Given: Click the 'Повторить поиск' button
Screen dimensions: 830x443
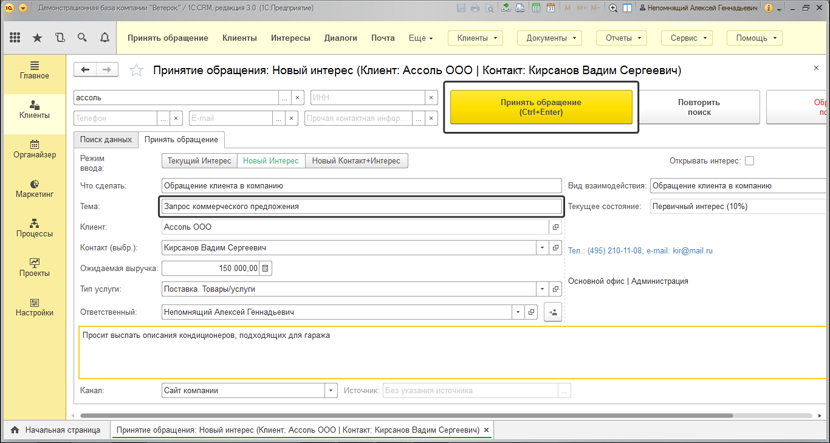Looking at the screenshot, I should tap(698, 107).
